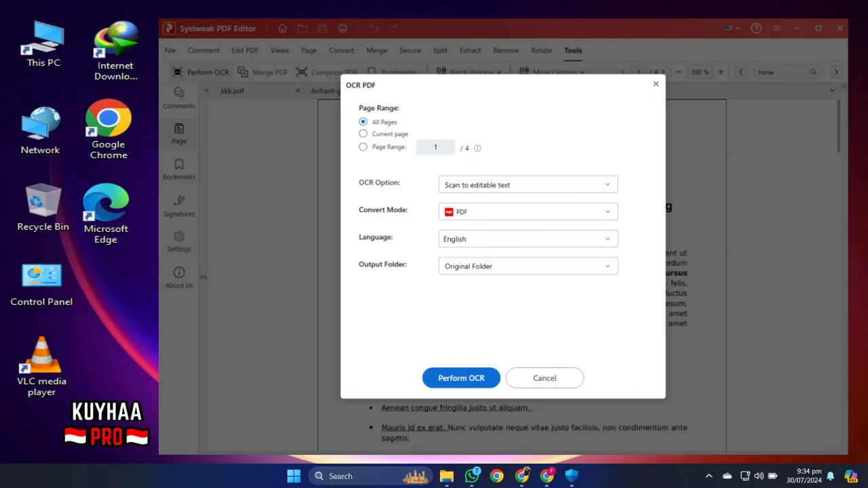Click the next search result arrow
This screenshot has height=488, width=868.
835,72
